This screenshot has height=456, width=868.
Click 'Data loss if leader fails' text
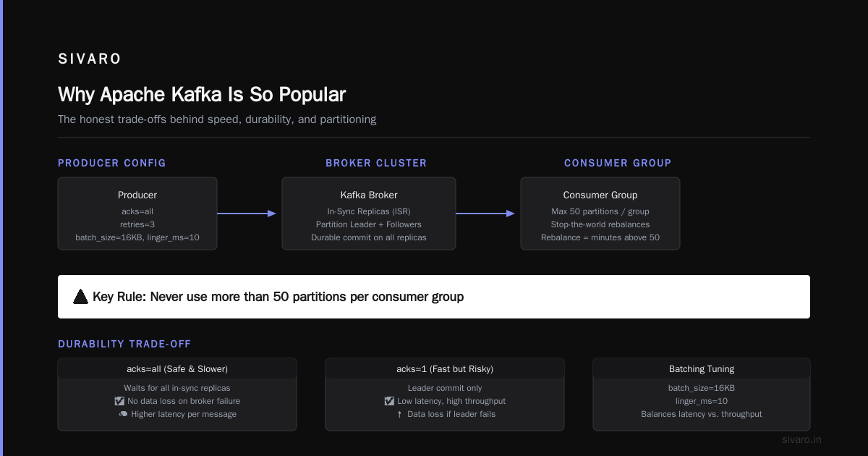coord(451,414)
